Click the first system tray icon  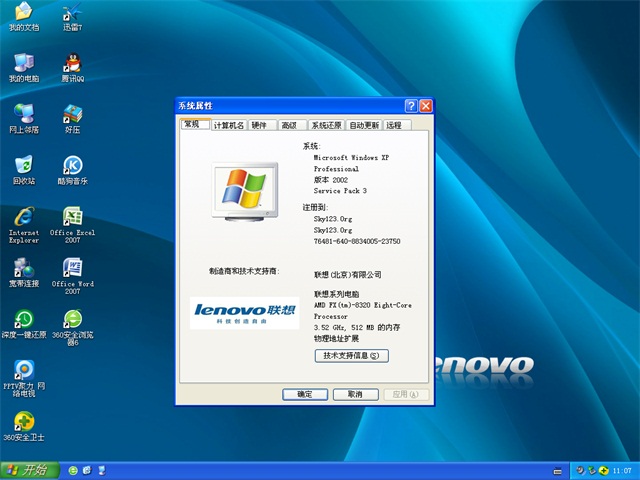pos(580,471)
